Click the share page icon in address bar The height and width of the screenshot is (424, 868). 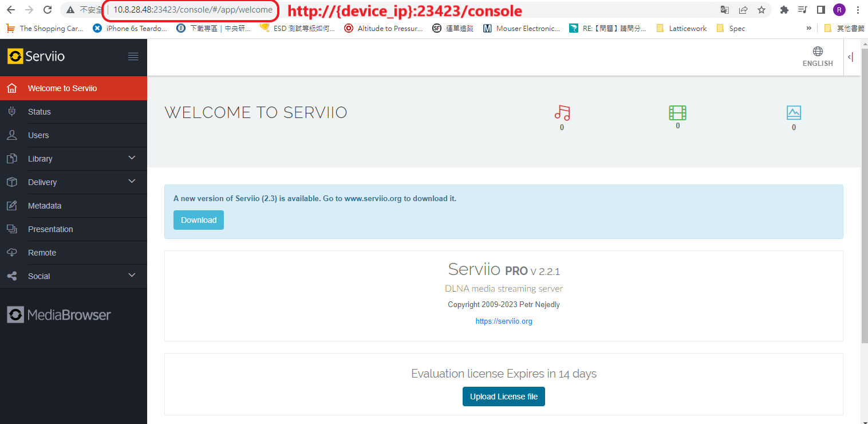click(x=743, y=10)
